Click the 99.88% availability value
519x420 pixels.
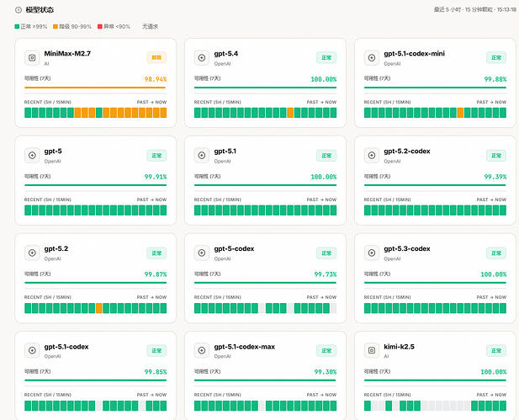click(495, 79)
